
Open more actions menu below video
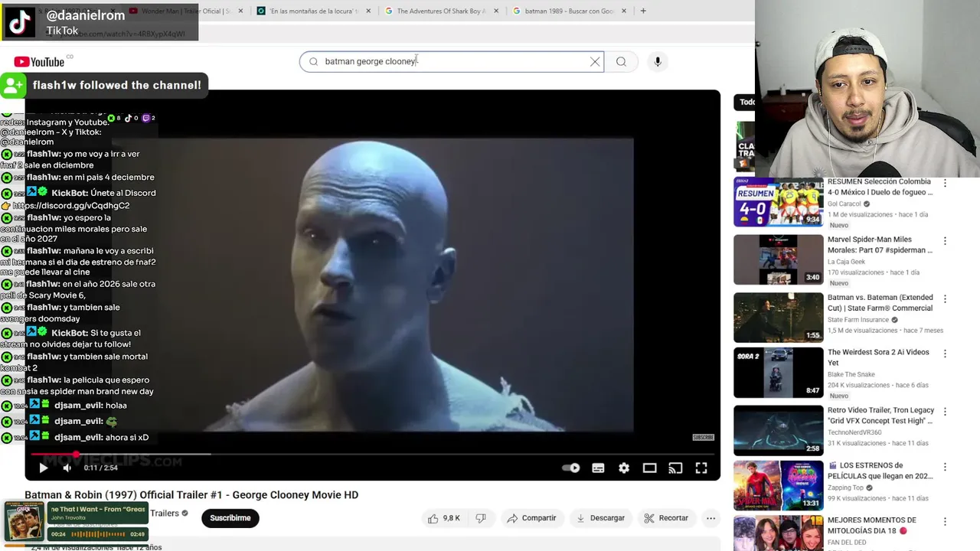point(710,518)
